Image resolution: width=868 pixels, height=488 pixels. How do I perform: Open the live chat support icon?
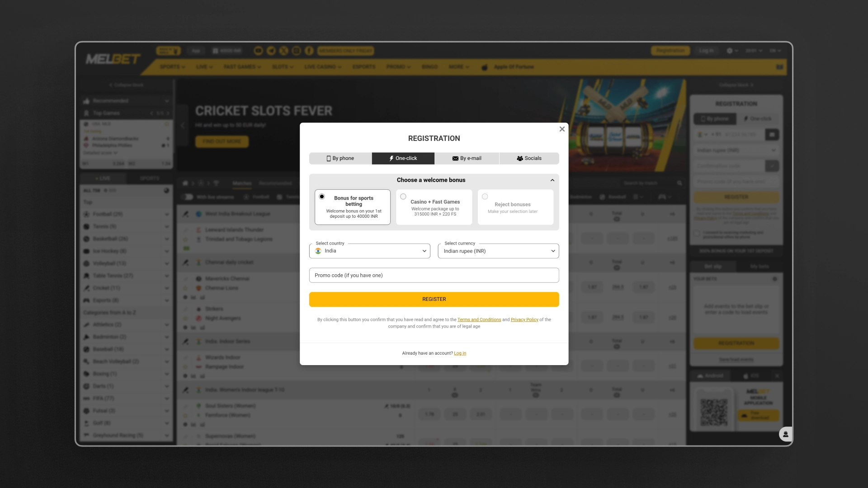click(x=785, y=434)
